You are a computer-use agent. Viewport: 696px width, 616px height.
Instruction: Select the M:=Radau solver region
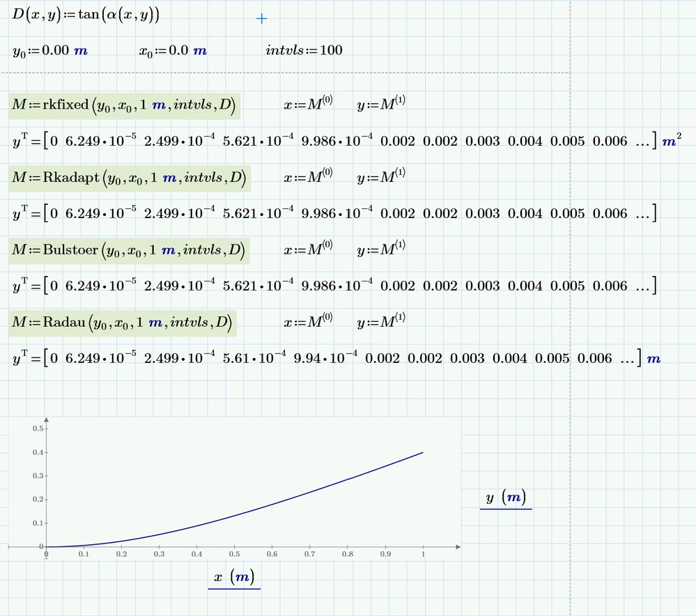click(123, 323)
